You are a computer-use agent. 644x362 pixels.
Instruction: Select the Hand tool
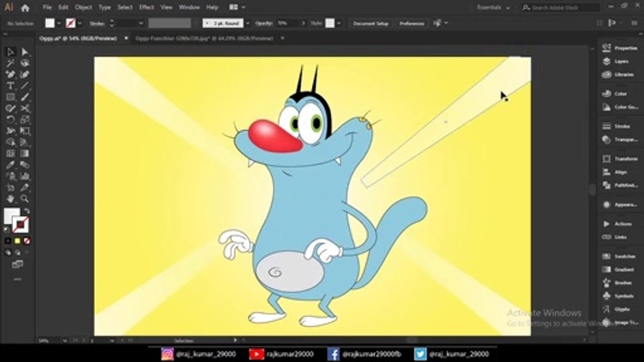point(10,199)
